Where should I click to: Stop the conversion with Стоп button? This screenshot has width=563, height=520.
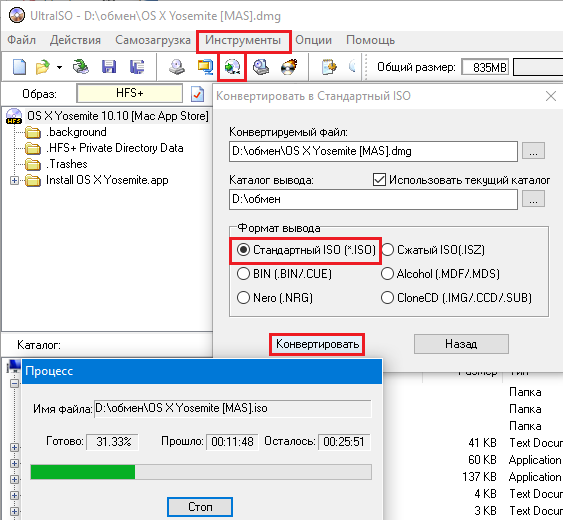200,507
